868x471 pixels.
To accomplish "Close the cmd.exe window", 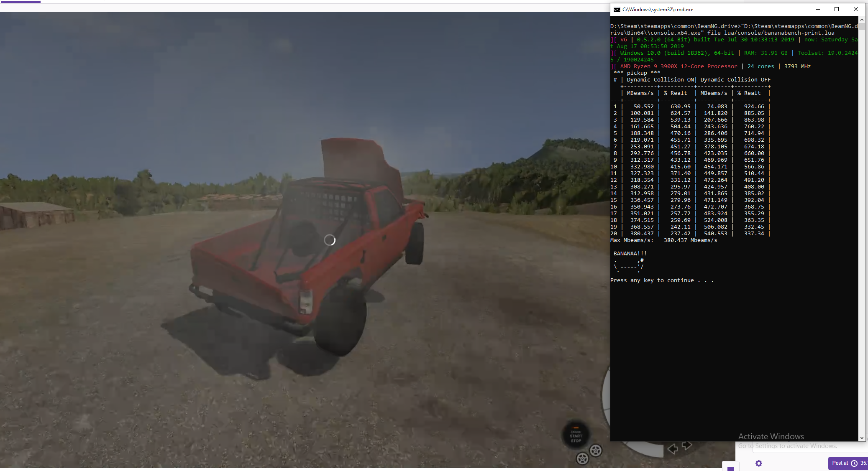I will [856, 9].
